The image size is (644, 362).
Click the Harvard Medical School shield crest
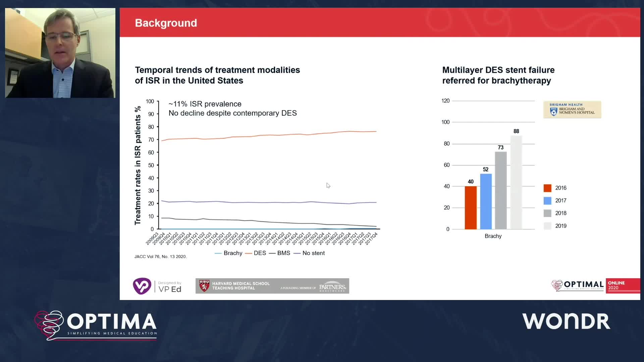[204, 286]
